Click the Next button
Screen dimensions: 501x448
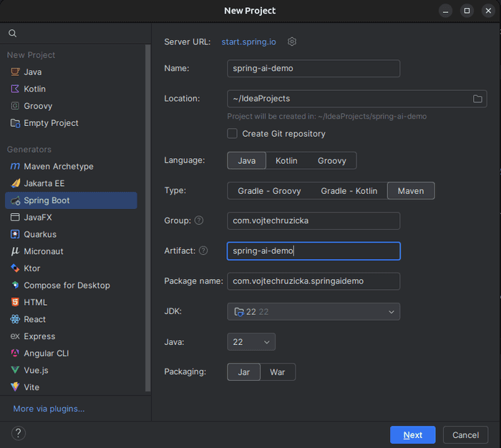tap(412, 435)
